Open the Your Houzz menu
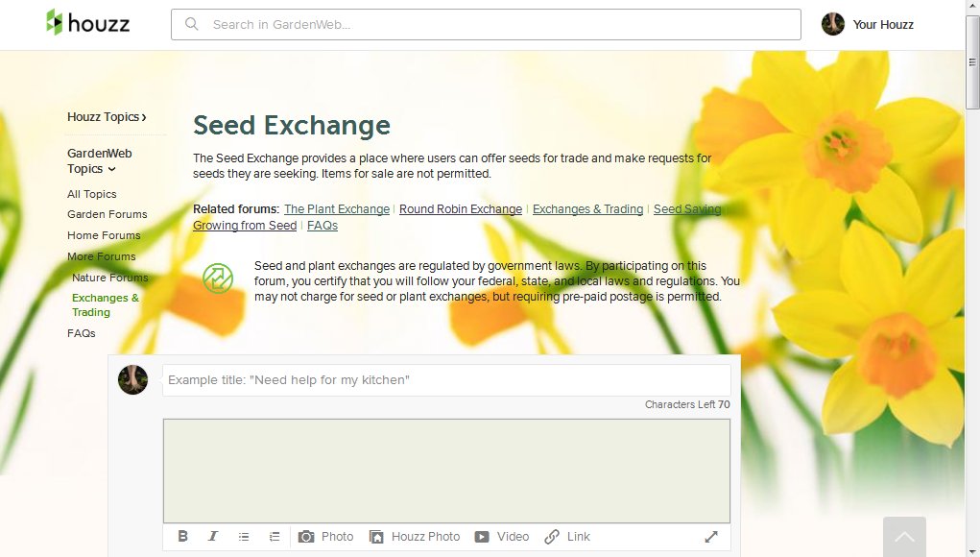The image size is (980, 557). coord(882,24)
